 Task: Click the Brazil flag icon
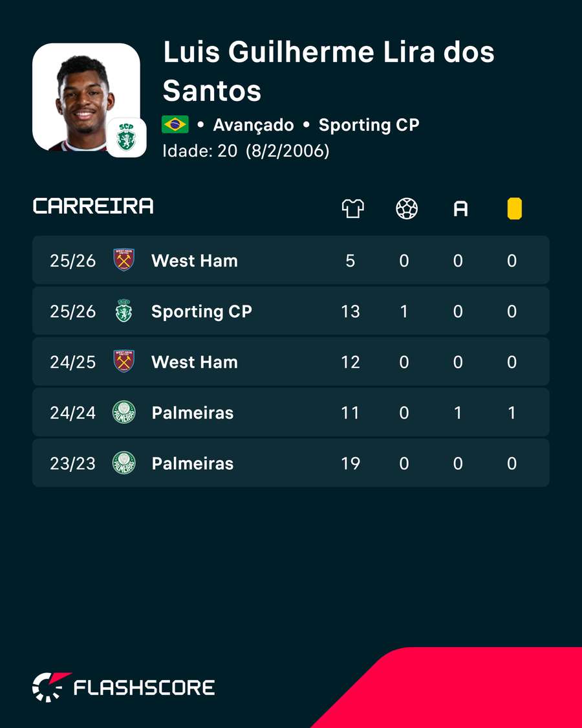(175, 124)
